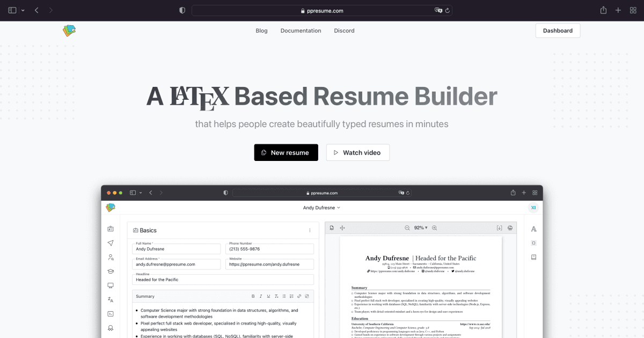Click the translate icon inside the top address bar
Viewport: 644px width, 338px height.
(x=438, y=10)
